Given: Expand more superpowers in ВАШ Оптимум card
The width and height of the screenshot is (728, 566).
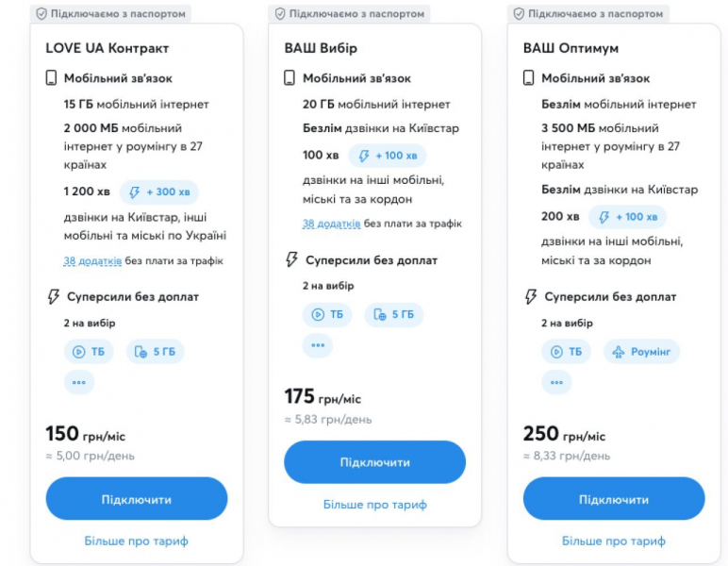Looking at the screenshot, I should pos(556,382).
